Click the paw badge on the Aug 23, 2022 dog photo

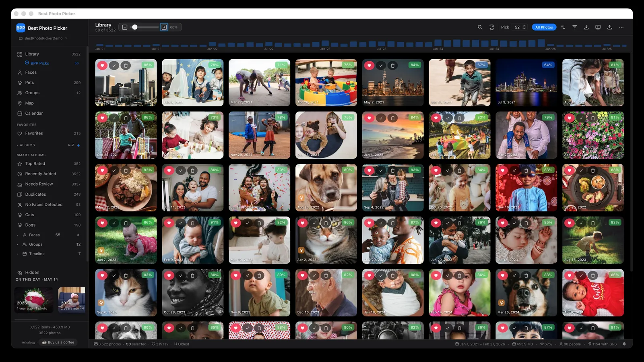[x=301, y=198]
